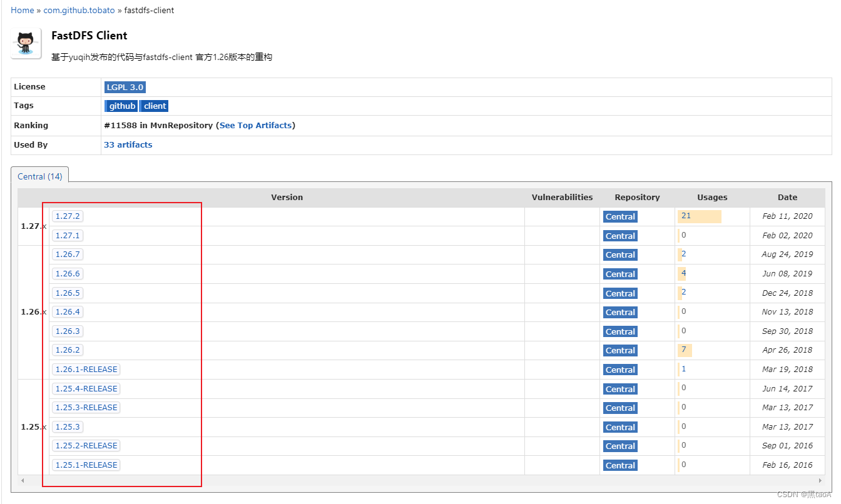The image size is (841, 504).
Task: Click Central repository badge for 1.26.4
Action: click(620, 312)
